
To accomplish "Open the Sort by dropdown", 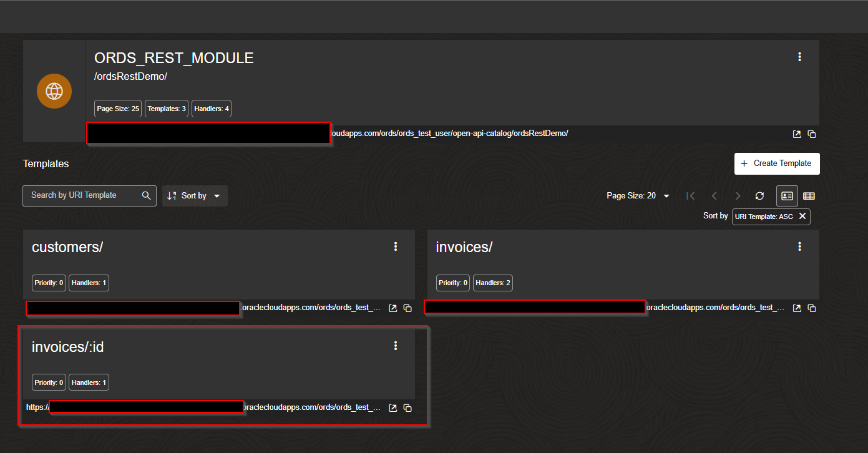I will 195,195.
